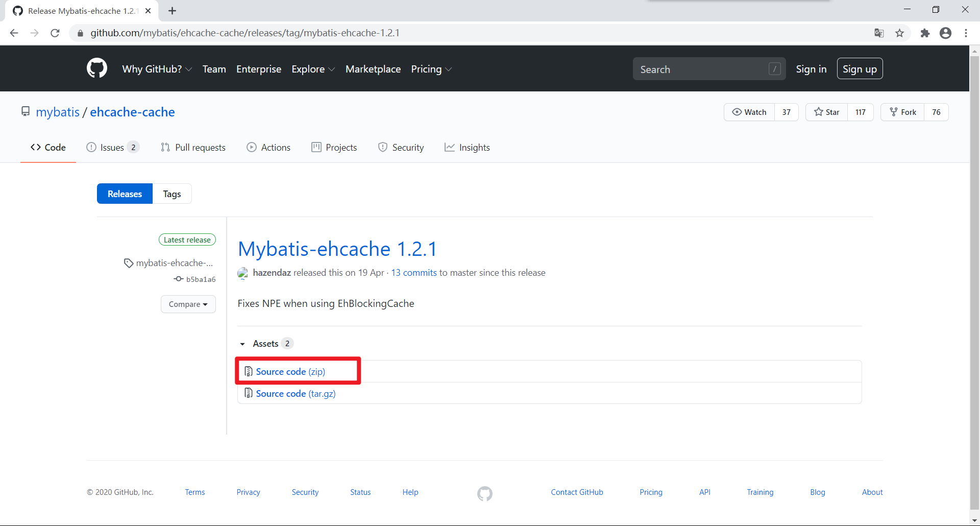View forks count 76
The image size is (980, 526).
936,112
